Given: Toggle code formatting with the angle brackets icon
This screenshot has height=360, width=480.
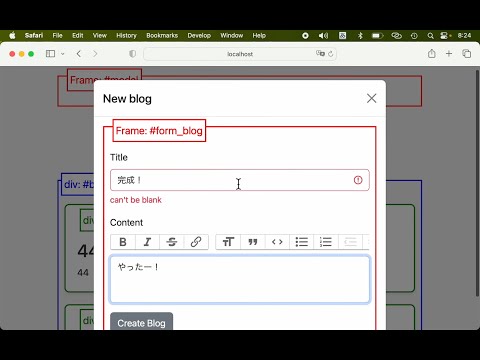Looking at the screenshot, I should coord(277,242).
